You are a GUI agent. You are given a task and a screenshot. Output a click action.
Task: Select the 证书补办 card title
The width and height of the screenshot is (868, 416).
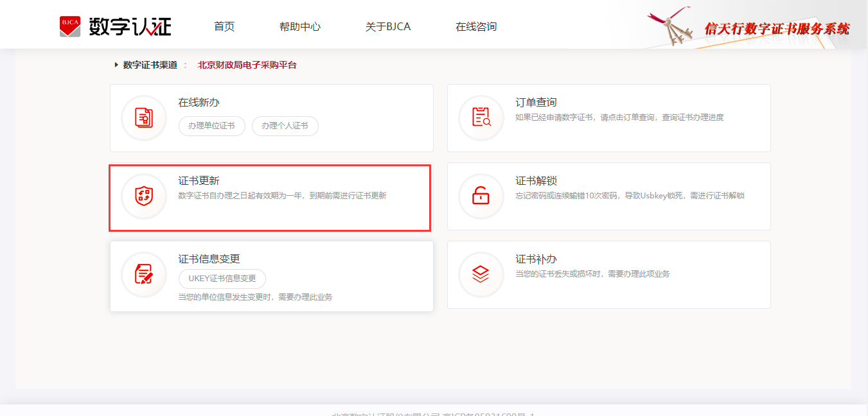(x=536, y=259)
